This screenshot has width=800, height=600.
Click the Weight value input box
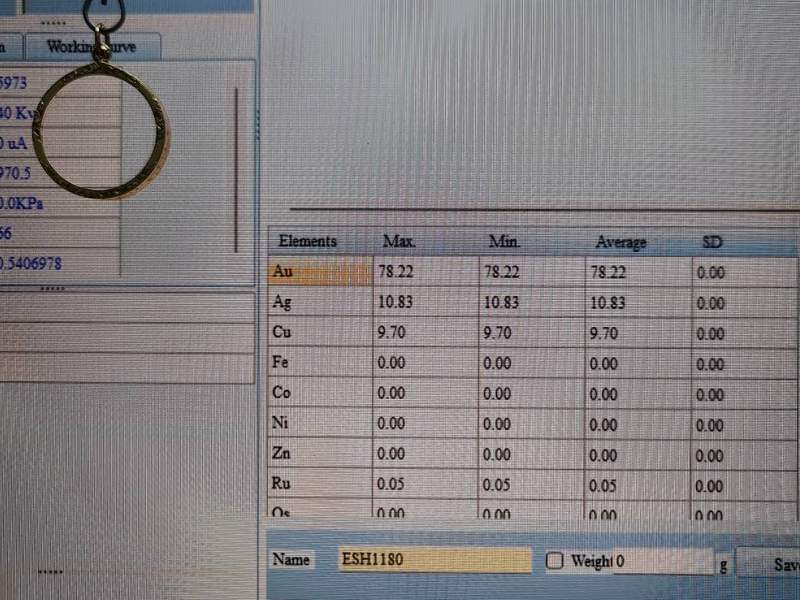tap(662, 561)
